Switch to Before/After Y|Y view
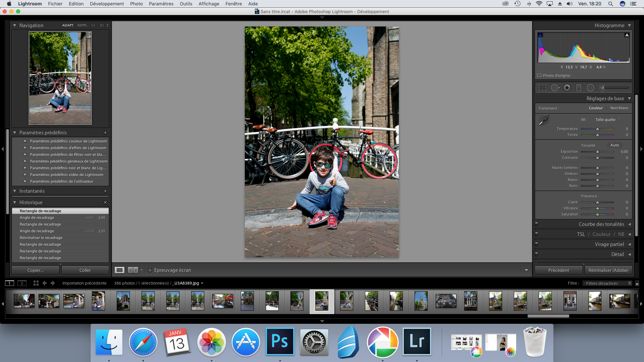The height and width of the screenshot is (362, 644). [133, 270]
